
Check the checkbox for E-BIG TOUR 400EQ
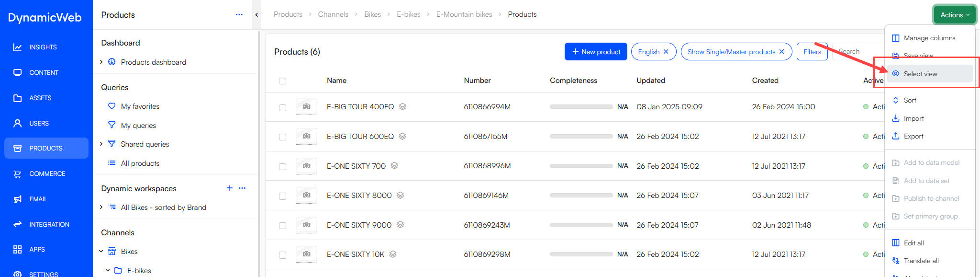pyautogui.click(x=282, y=106)
